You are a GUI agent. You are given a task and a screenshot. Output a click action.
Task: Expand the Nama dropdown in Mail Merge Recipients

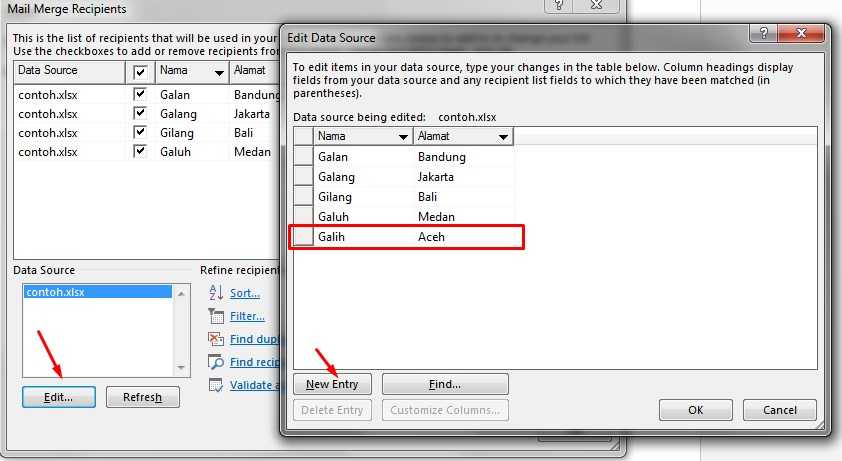(x=219, y=72)
